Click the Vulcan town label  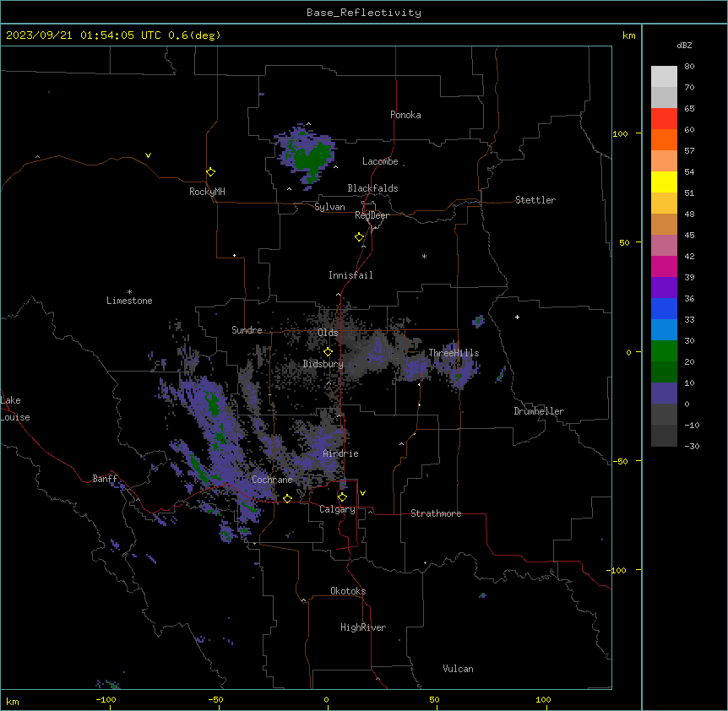[459, 669]
